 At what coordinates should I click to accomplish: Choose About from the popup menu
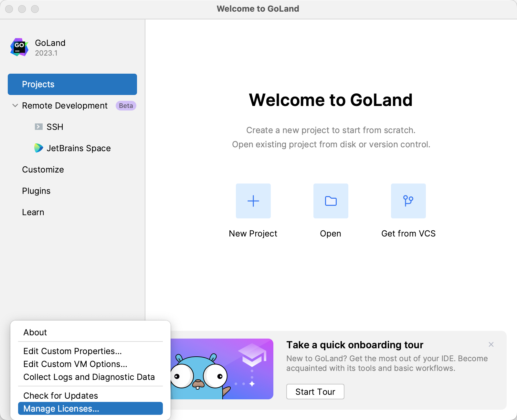click(90, 332)
